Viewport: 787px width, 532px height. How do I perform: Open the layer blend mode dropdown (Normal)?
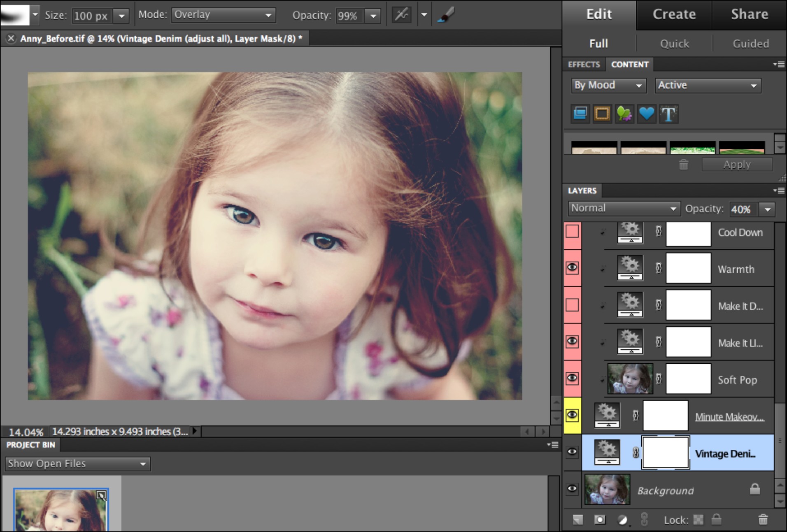(x=624, y=209)
